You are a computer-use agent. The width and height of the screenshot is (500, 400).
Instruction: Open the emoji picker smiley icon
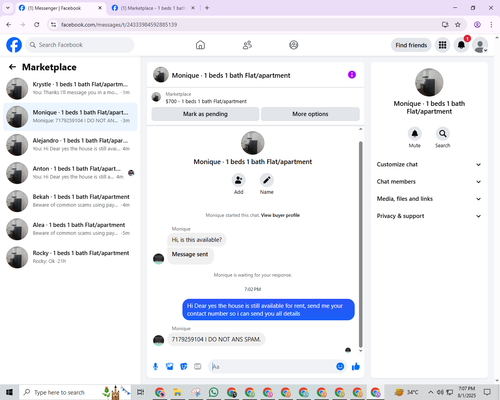[340, 367]
